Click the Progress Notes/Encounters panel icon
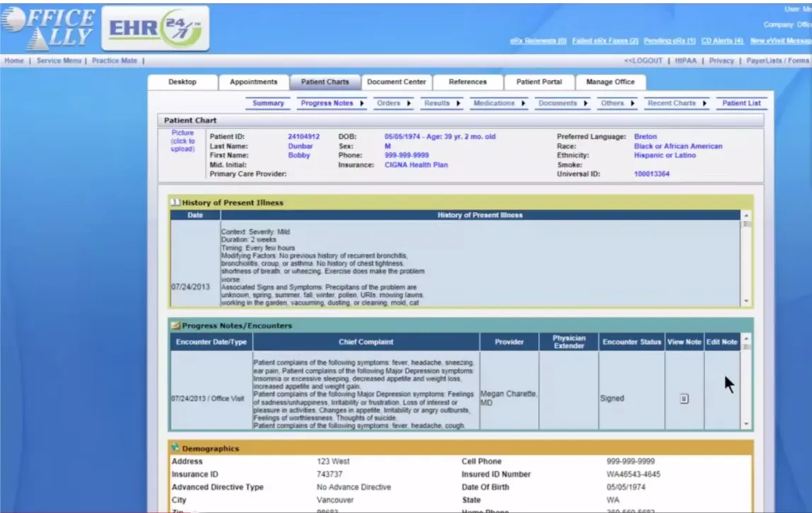The image size is (812, 513). pos(176,327)
